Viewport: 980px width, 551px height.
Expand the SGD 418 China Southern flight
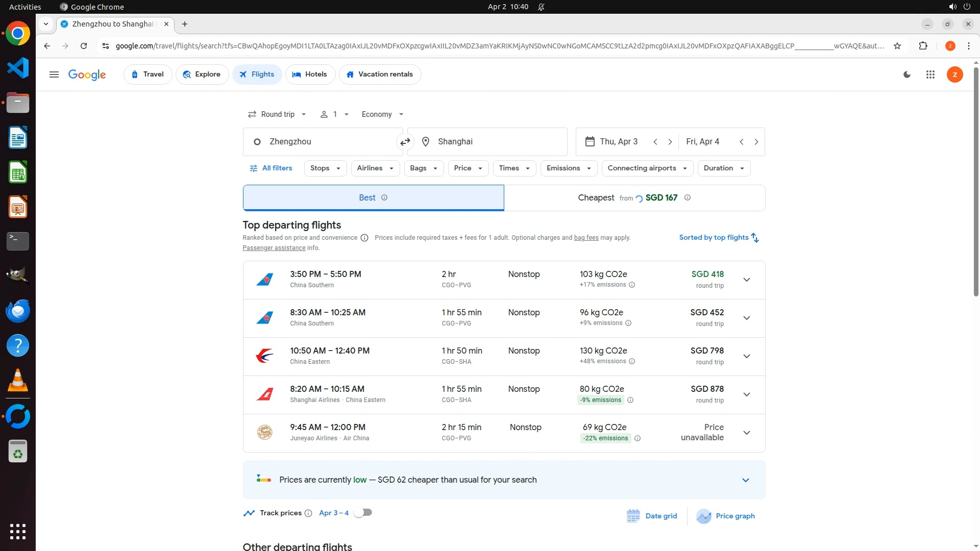pyautogui.click(x=746, y=280)
